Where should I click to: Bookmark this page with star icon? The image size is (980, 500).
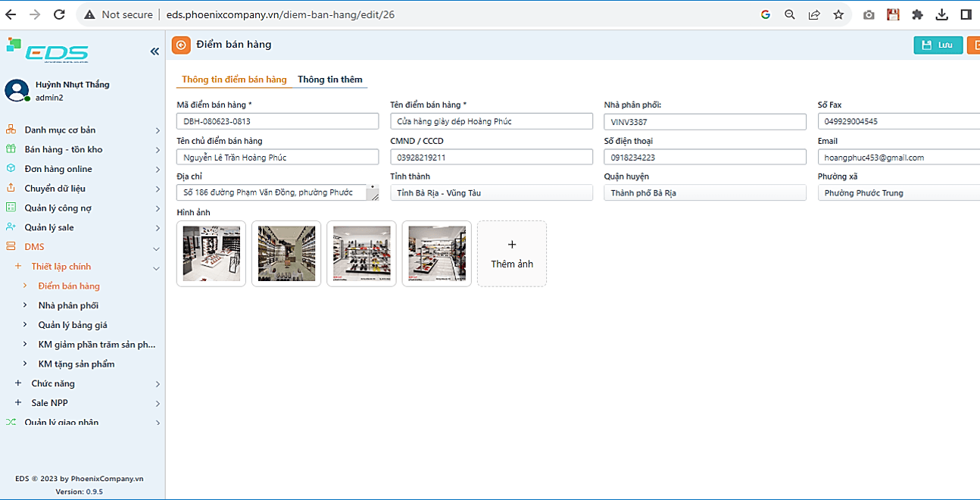click(x=838, y=14)
